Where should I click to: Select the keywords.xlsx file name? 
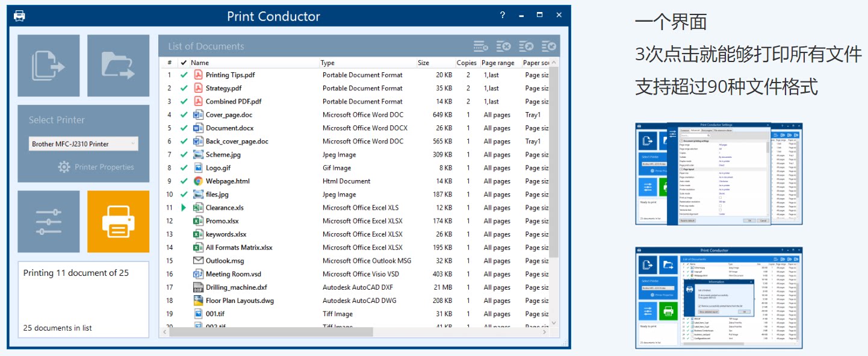pyautogui.click(x=226, y=234)
